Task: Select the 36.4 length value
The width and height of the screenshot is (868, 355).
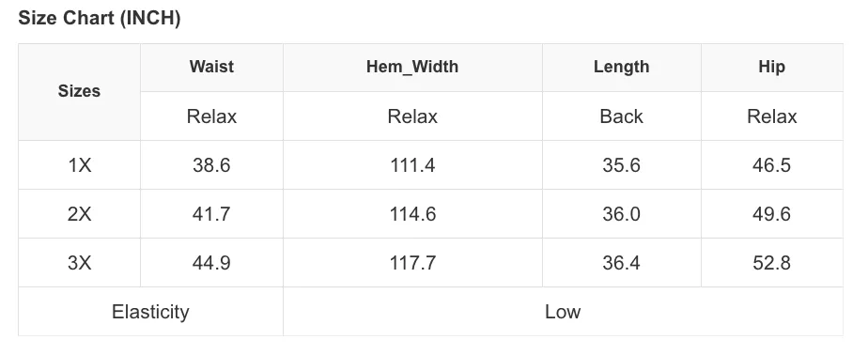Action: [621, 263]
